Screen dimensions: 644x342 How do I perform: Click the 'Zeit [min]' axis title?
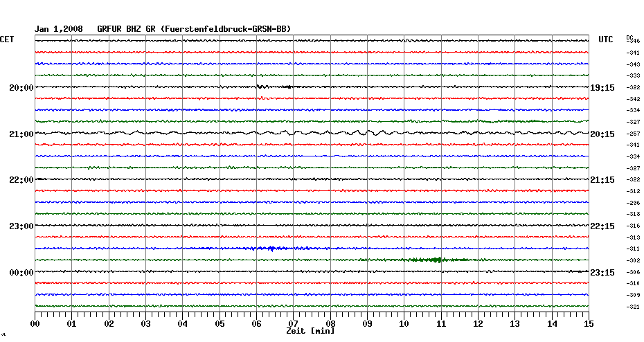310,331
